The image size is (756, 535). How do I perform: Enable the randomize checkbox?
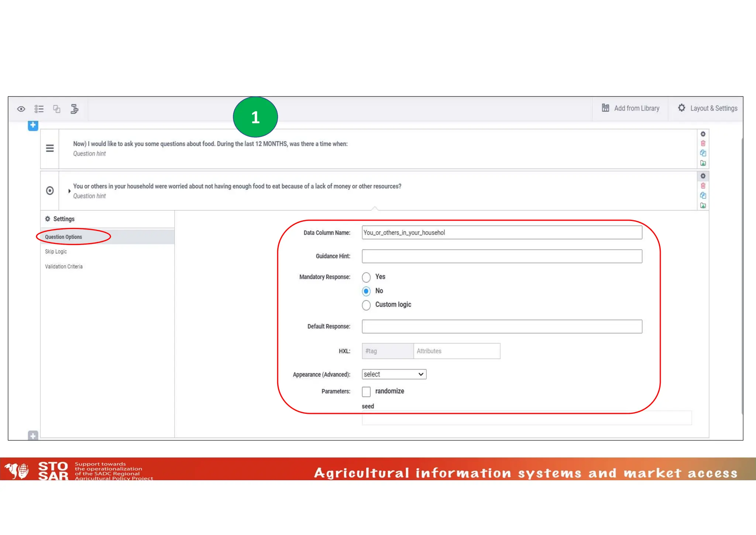tap(366, 392)
